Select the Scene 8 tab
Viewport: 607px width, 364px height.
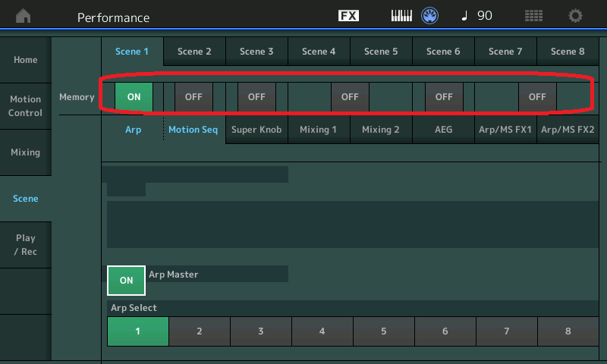click(568, 52)
